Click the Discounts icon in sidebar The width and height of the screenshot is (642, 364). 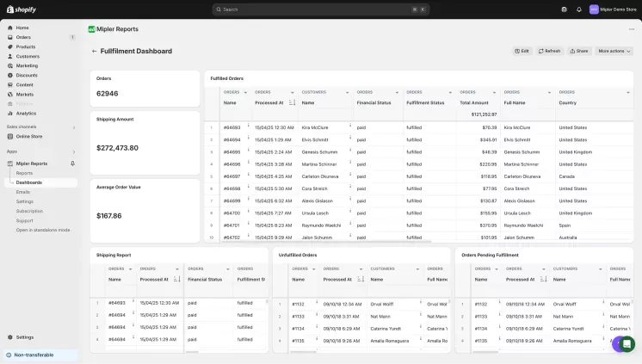(x=10, y=76)
